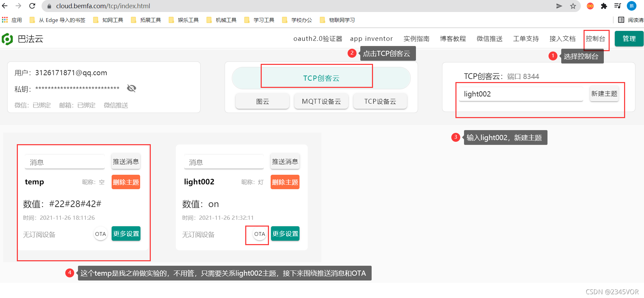Click 推送消息 on the temp card
644x298 pixels.
click(x=126, y=161)
